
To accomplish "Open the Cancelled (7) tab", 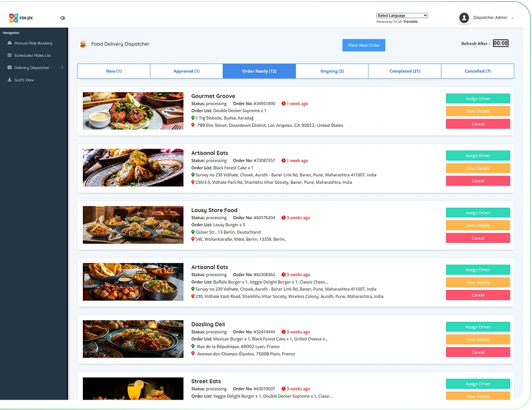I will 477,70.
